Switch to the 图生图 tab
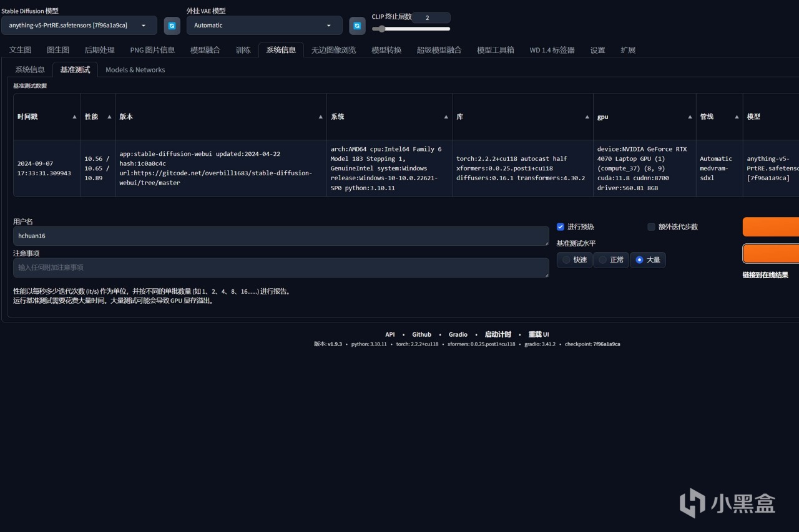 click(58, 50)
